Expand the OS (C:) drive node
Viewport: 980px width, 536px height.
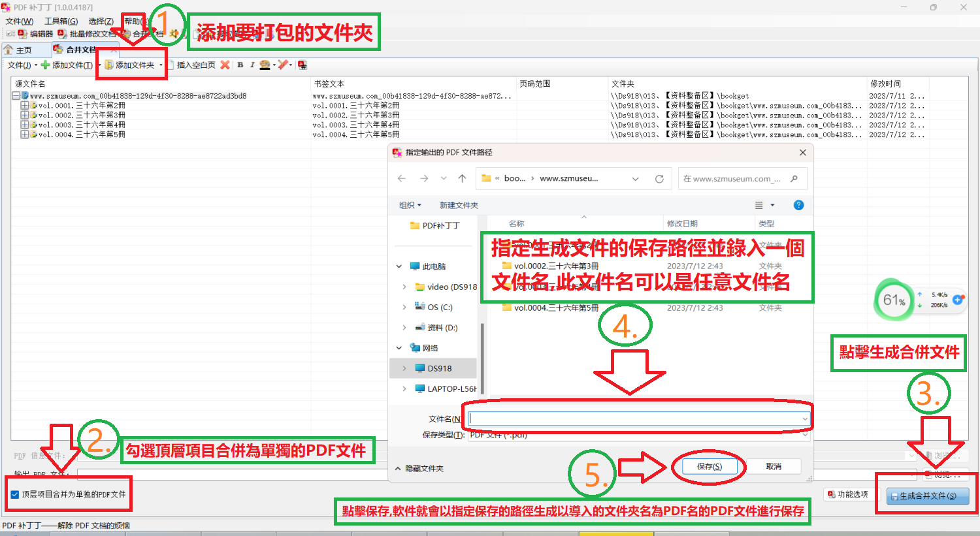404,307
